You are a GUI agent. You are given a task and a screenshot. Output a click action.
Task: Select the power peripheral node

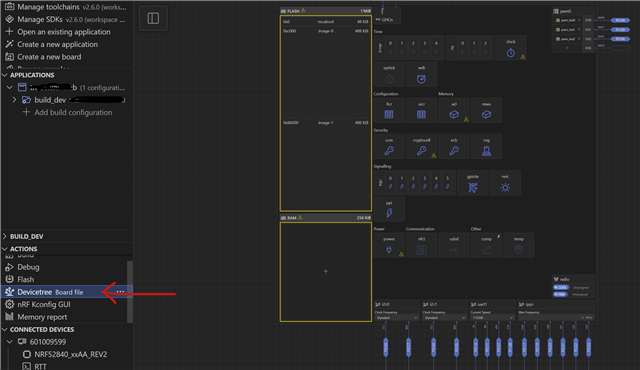pos(389,245)
